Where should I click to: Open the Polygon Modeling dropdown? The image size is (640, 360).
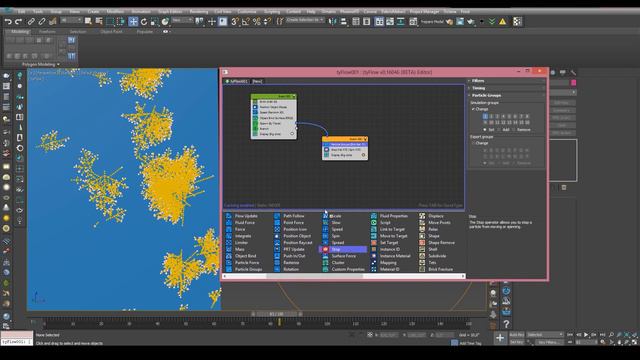(41, 64)
